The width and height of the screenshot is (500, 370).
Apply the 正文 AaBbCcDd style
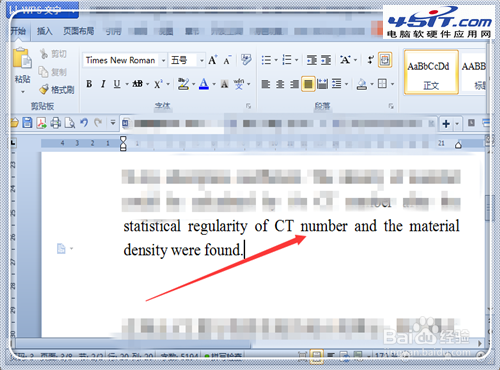[x=431, y=72]
